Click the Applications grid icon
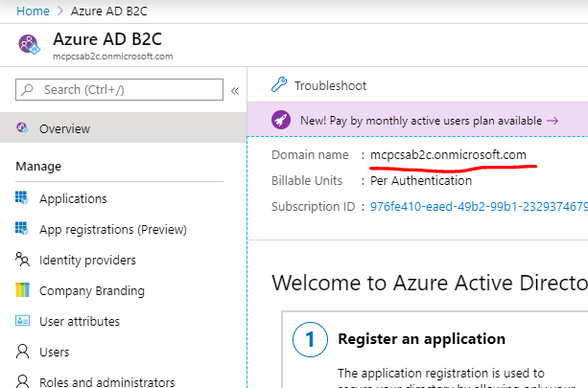The width and height of the screenshot is (588, 388). tap(22, 197)
